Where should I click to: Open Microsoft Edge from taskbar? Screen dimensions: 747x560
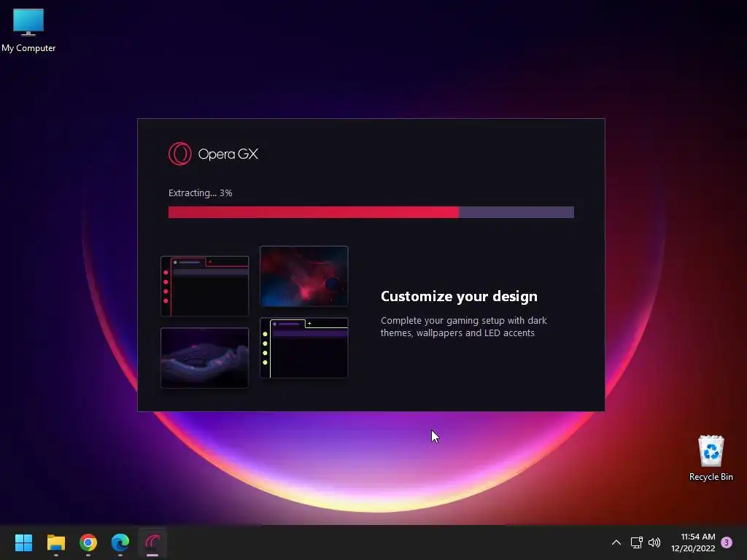(120, 542)
